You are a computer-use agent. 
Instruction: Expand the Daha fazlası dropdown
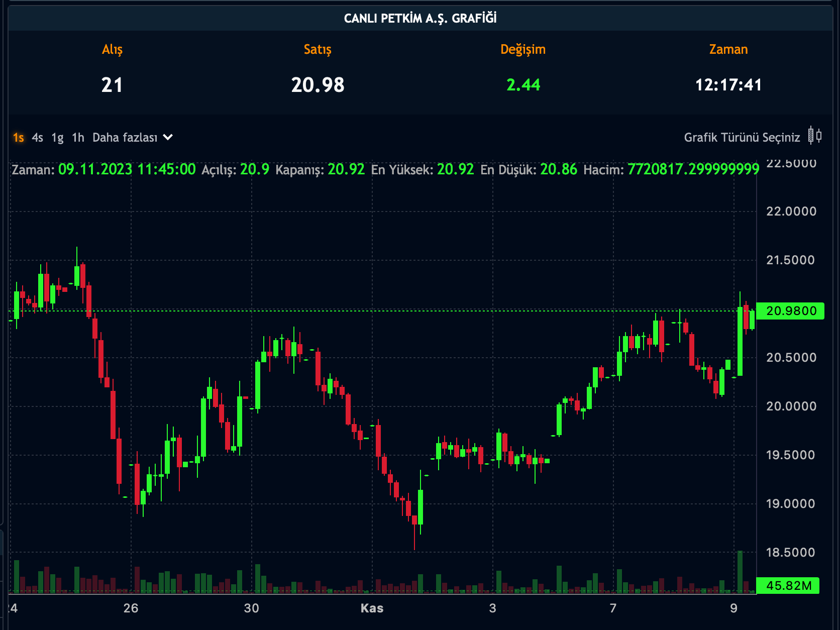133,138
